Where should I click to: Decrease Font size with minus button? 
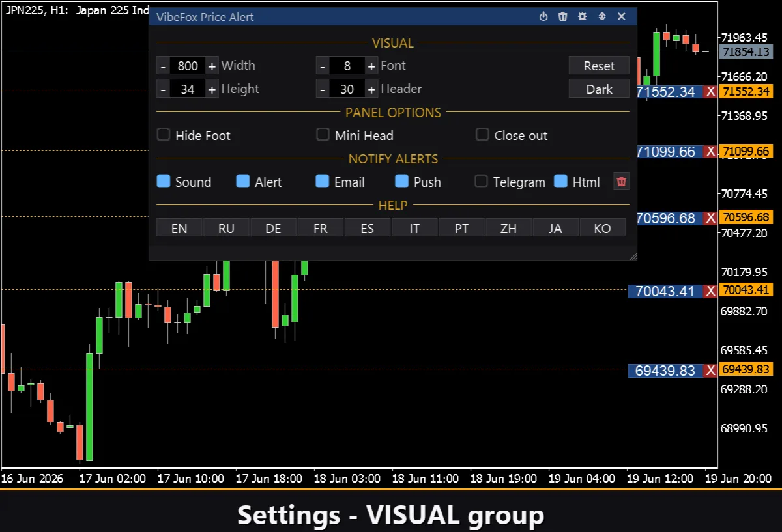coord(323,66)
